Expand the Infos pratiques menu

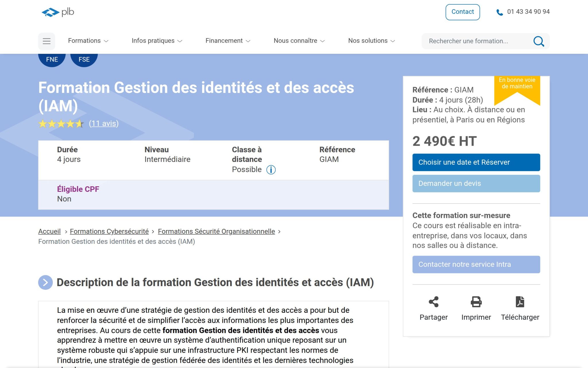[x=157, y=41]
